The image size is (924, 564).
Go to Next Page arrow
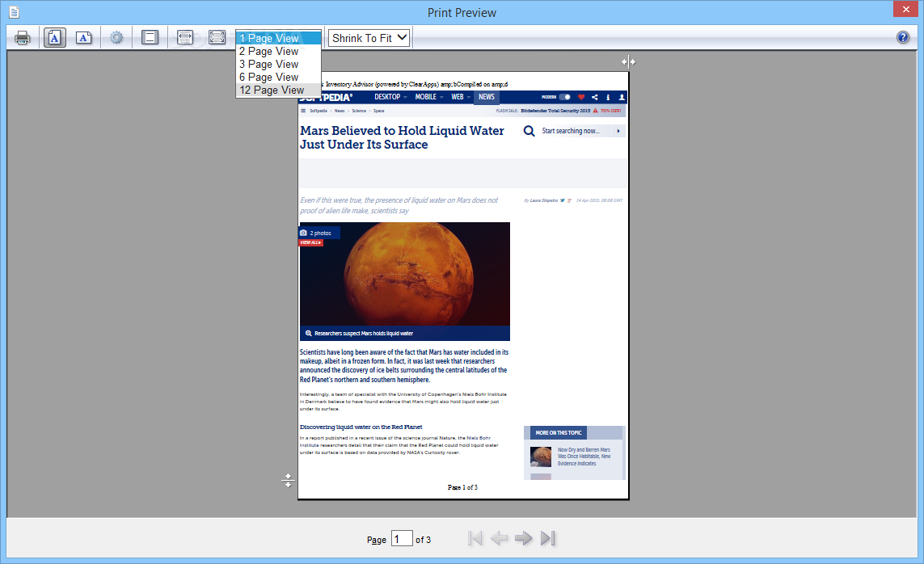tap(523, 538)
